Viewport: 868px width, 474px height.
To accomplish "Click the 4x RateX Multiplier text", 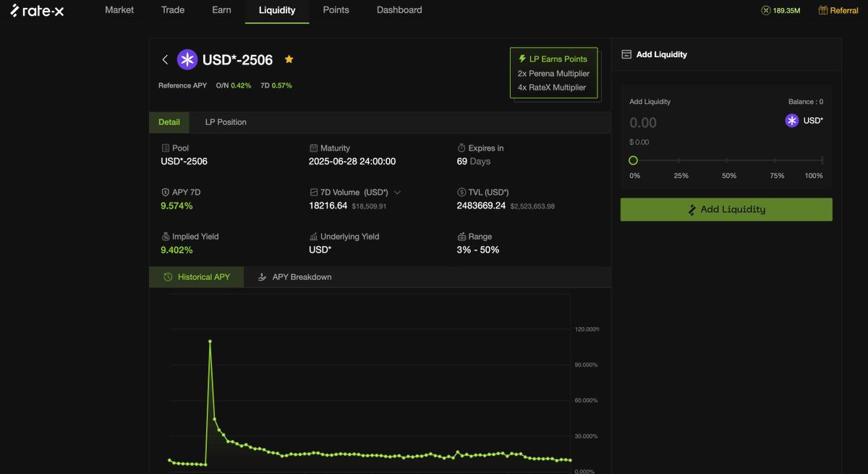I will [x=552, y=88].
